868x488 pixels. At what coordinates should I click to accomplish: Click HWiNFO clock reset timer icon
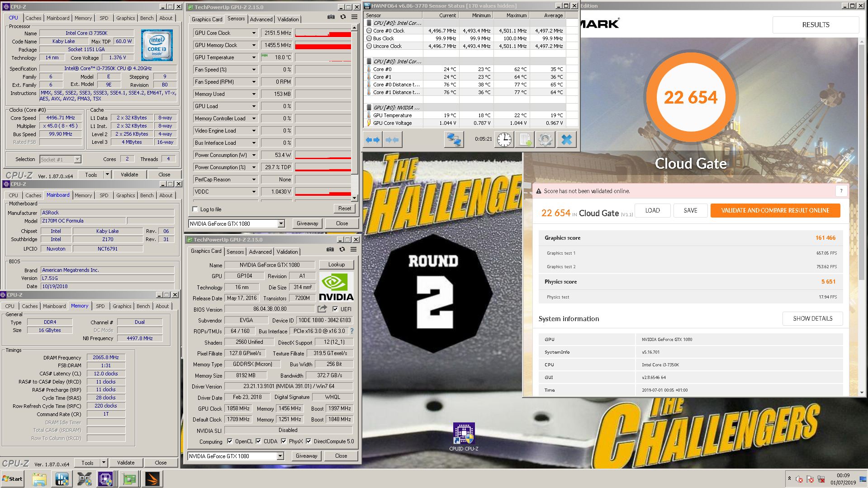(x=504, y=140)
